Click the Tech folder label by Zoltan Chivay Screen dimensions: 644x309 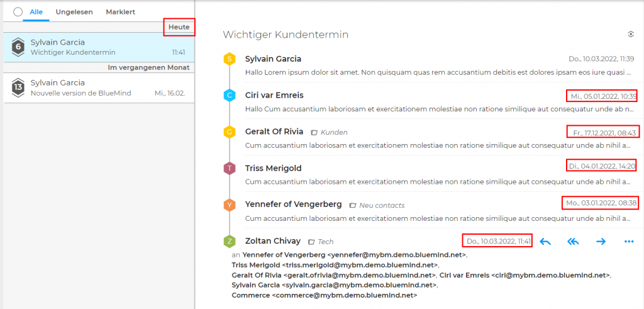click(325, 242)
